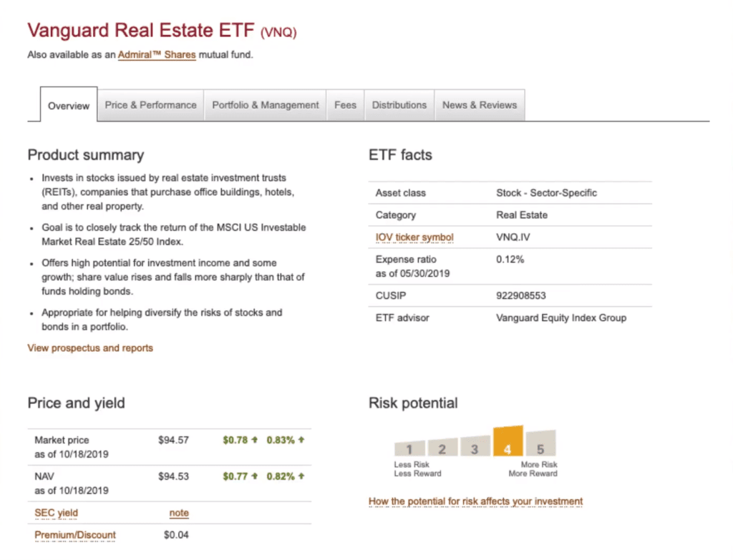
Task: Click the up arrow next to 0.83%
Action: click(301, 440)
